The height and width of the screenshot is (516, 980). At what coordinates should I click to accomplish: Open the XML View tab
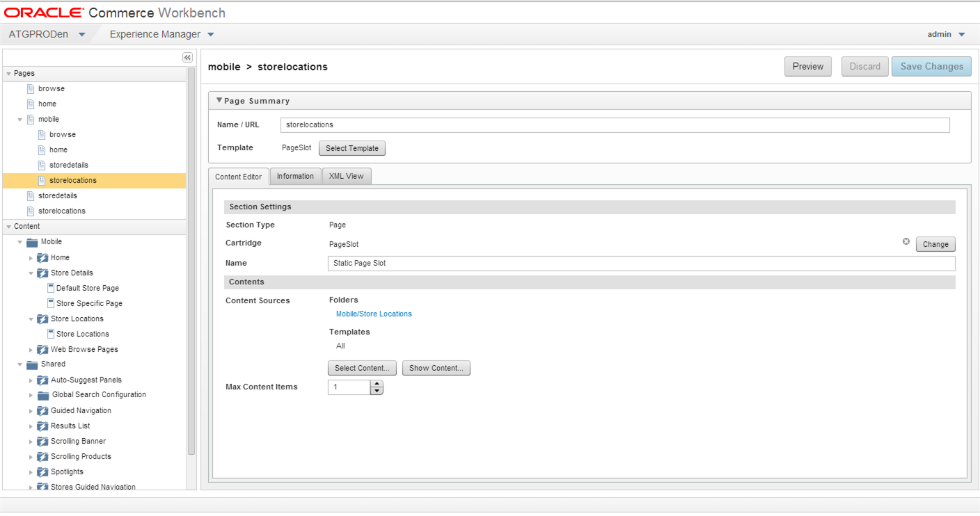347,176
